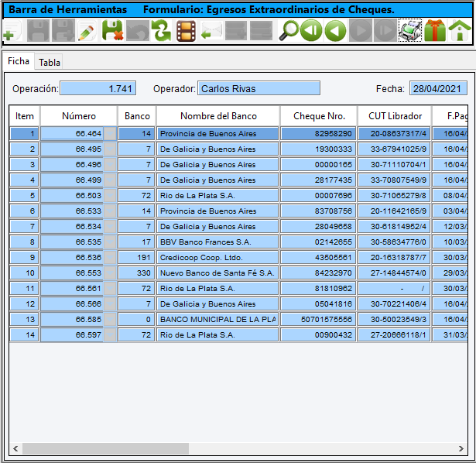Go to first record with green button
Screen dimensions: 476x463
(311, 31)
